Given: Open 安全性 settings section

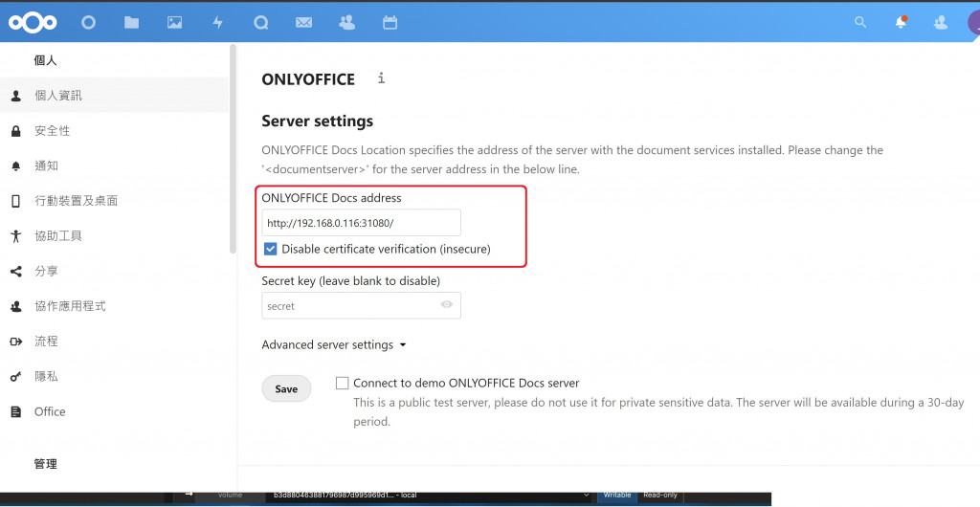Looking at the screenshot, I should coord(115,130).
